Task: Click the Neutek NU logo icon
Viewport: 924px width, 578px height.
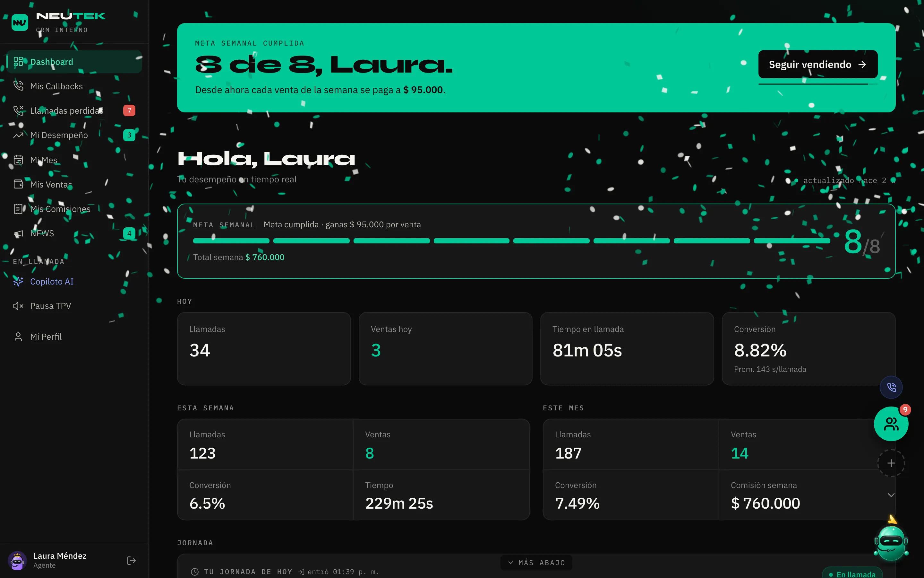Action: click(20, 22)
